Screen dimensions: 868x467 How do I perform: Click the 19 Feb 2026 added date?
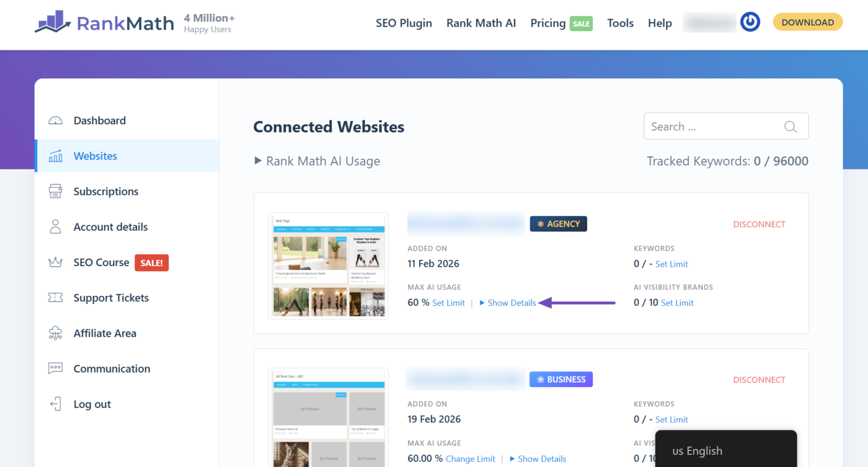coord(434,419)
